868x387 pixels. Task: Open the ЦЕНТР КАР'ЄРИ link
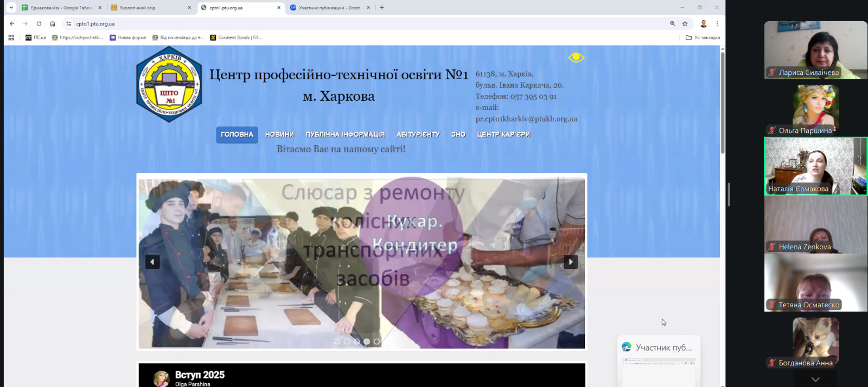click(x=503, y=134)
